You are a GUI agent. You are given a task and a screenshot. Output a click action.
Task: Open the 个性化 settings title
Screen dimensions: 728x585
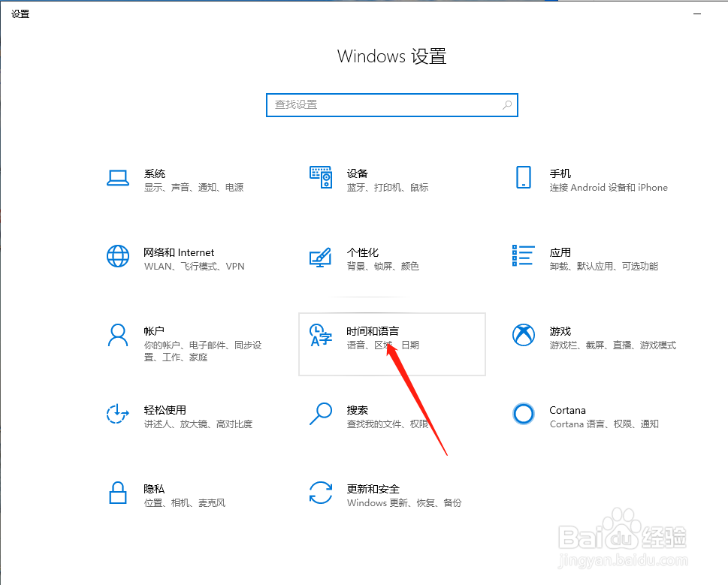coord(363,252)
